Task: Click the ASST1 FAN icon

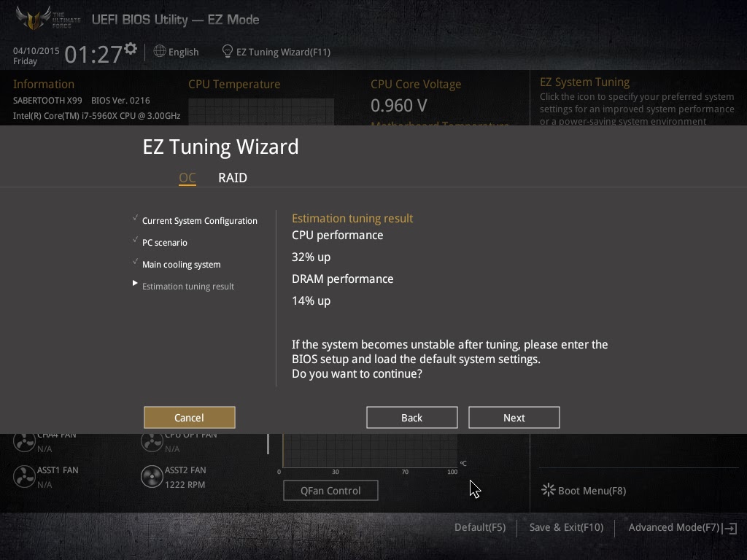Action: (x=24, y=477)
